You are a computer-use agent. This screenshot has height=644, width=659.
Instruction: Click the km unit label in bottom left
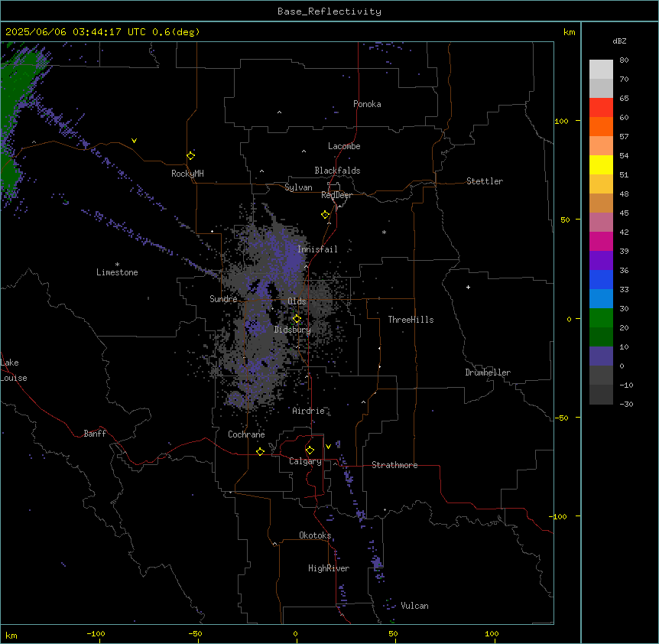click(x=11, y=636)
